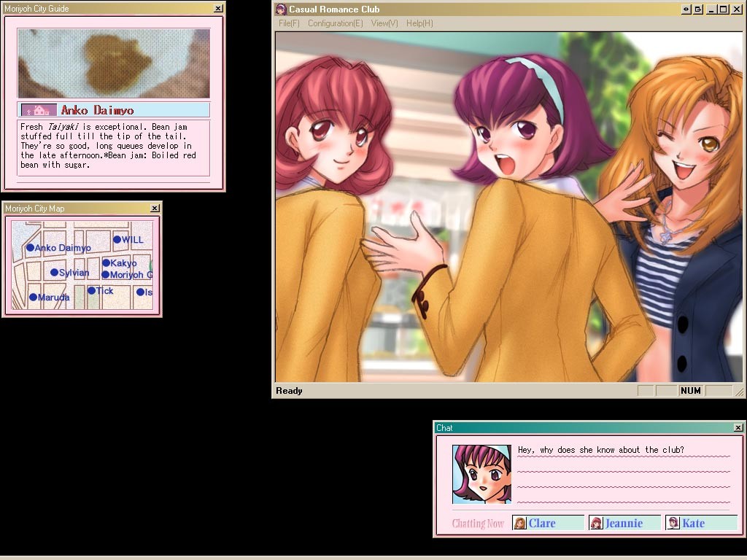
Task: Click the left-right arrows title bar button
Action: point(686,9)
